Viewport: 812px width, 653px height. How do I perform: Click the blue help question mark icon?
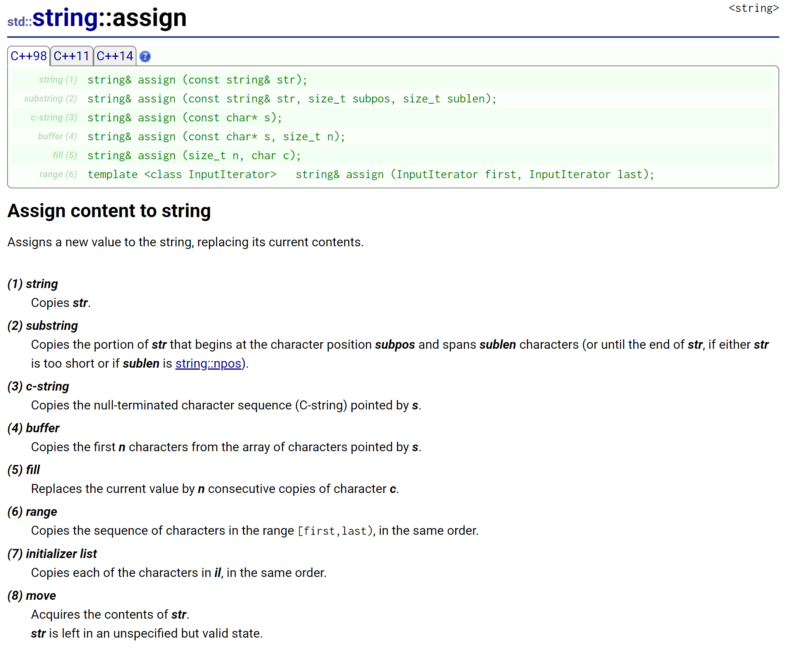(x=145, y=56)
